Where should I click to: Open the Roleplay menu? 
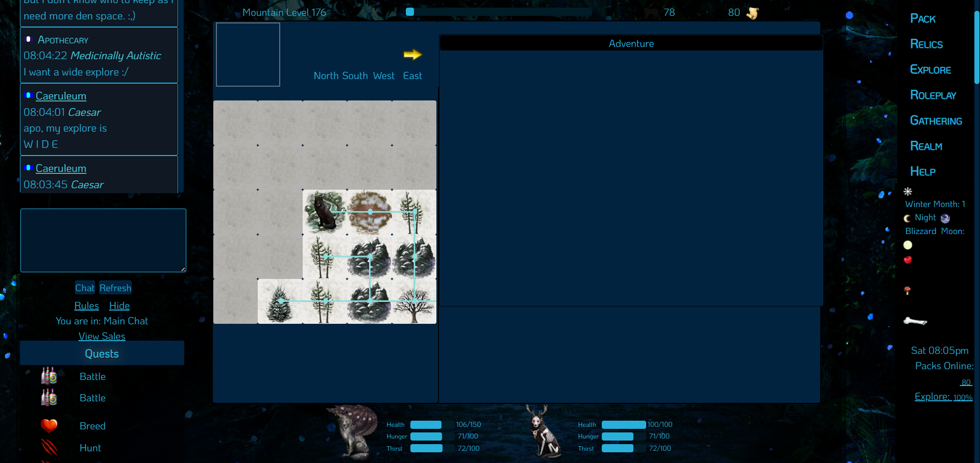click(x=933, y=95)
